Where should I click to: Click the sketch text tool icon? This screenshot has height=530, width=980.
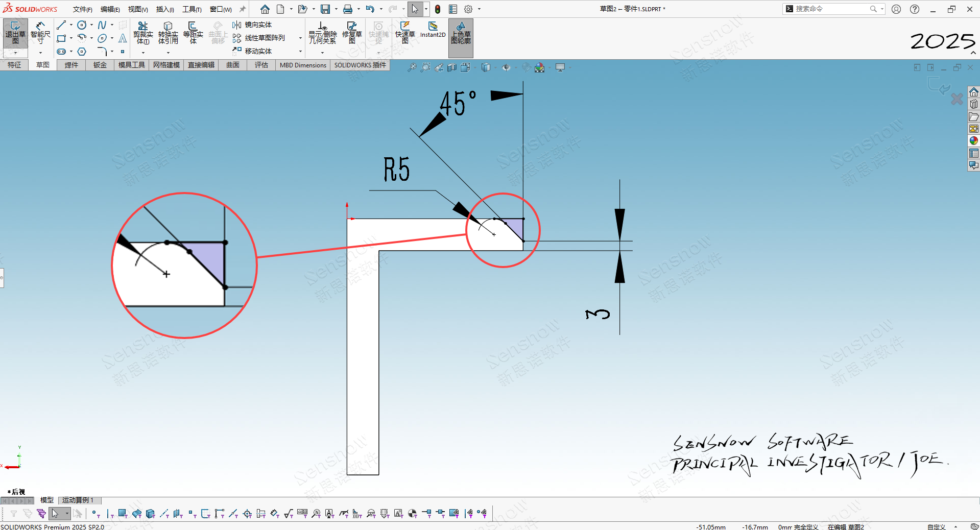click(123, 38)
